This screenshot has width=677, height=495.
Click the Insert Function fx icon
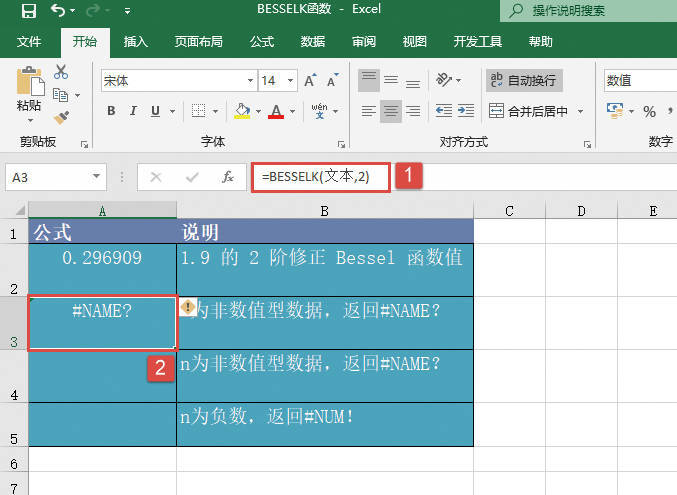pos(228,177)
